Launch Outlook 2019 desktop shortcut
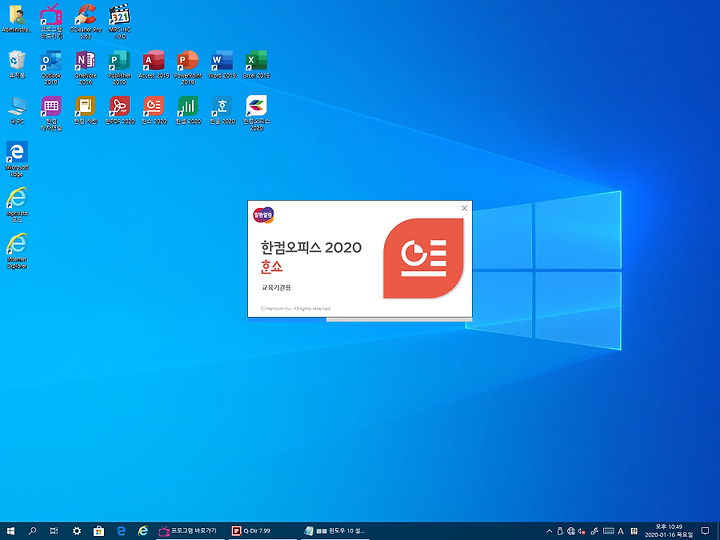This screenshot has width=720, height=540. (x=51, y=67)
